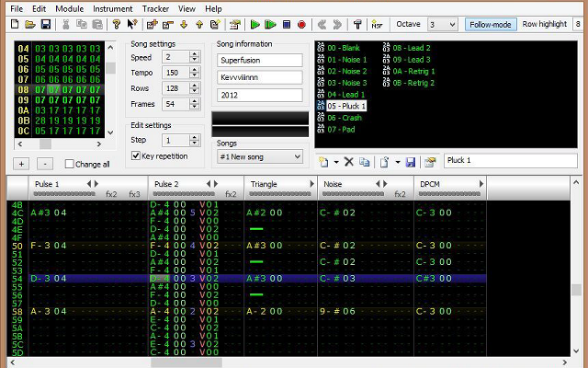Collapse Pulse 1 effect columns arrow

tap(89, 184)
